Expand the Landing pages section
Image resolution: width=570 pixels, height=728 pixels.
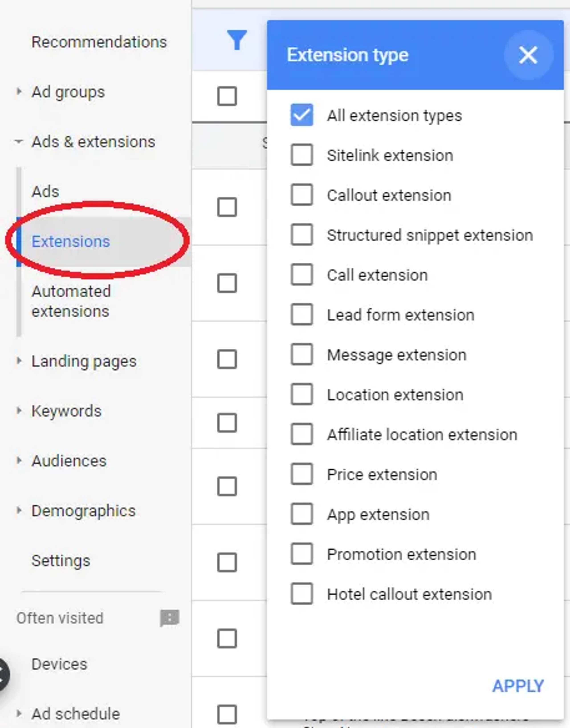[x=19, y=361]
